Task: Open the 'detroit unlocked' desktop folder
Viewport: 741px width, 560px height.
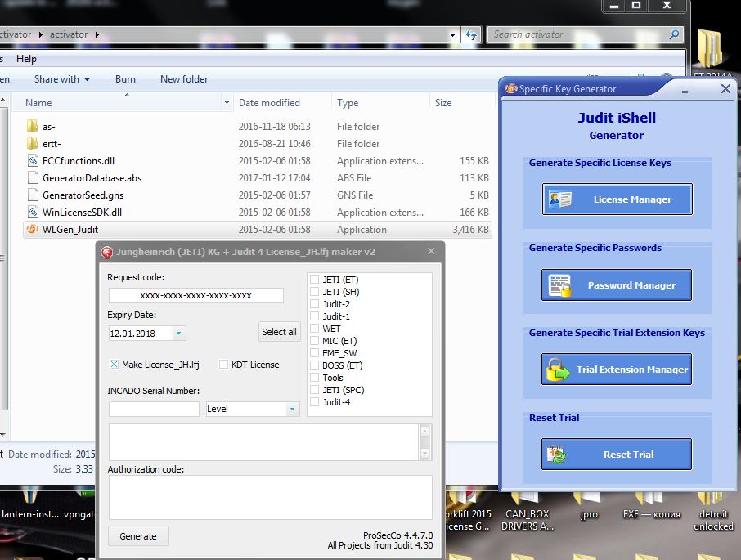Action: click(x=712, y=513)
